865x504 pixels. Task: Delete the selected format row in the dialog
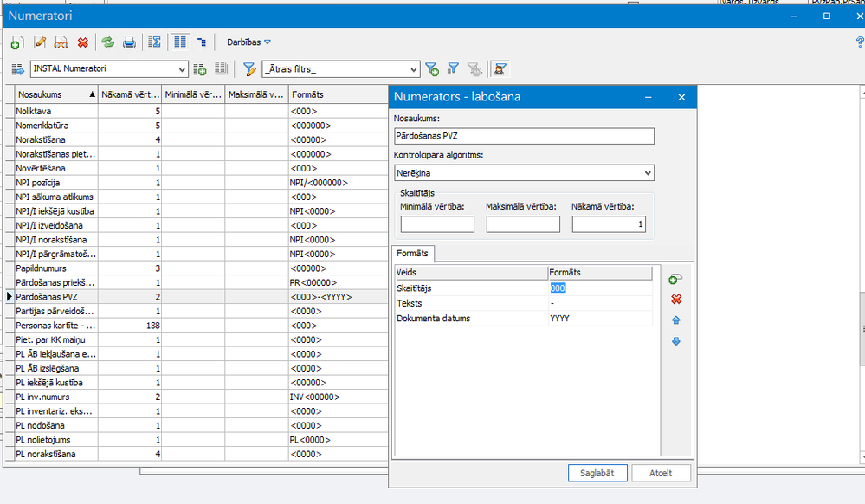(675, 299)
